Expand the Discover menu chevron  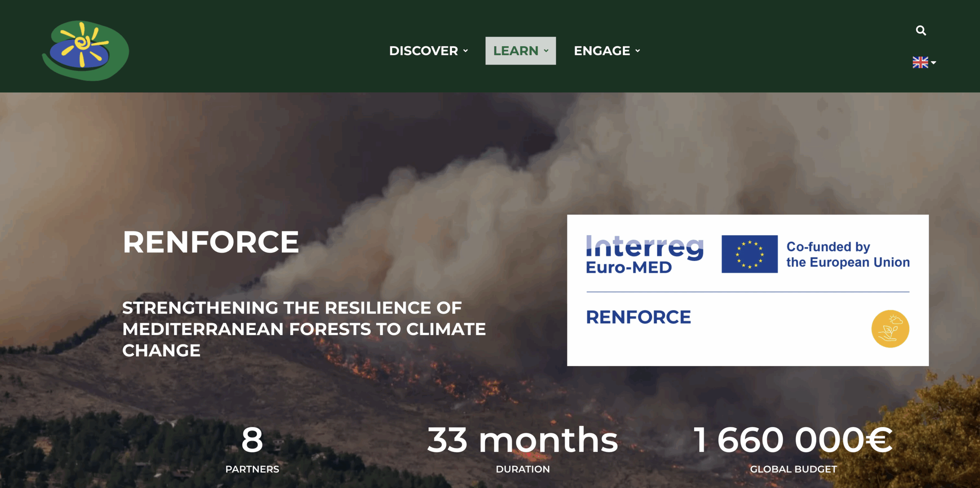[465, 51]
